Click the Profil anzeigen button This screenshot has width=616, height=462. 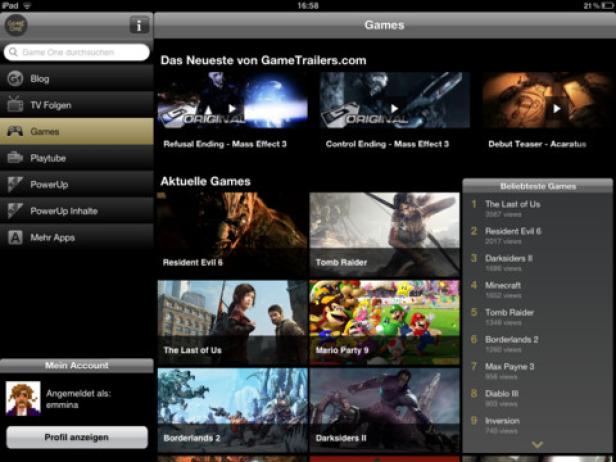click(77, 437)
